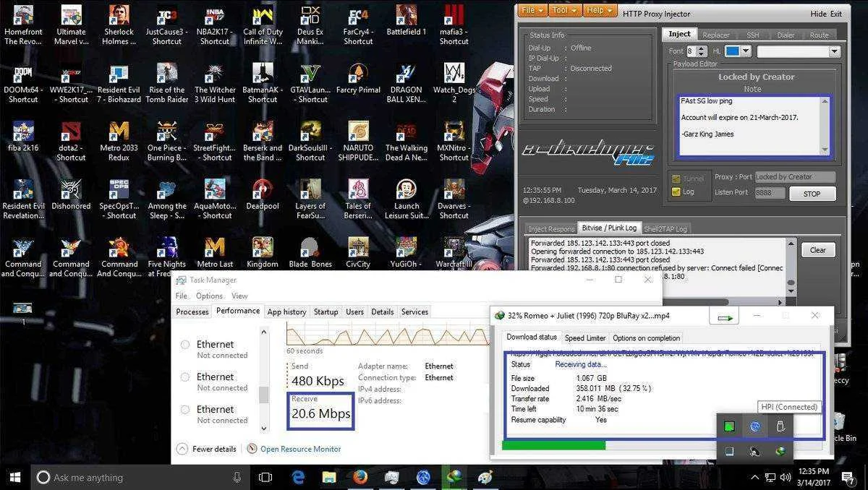This screenshot has height=490, width=868.
Task: Open Call of Duty Infinite Warfare icon
Action: pos(263,25)
